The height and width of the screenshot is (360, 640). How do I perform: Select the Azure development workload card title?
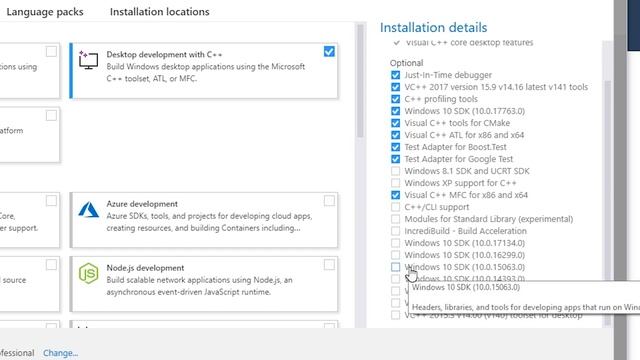point(142,204)
